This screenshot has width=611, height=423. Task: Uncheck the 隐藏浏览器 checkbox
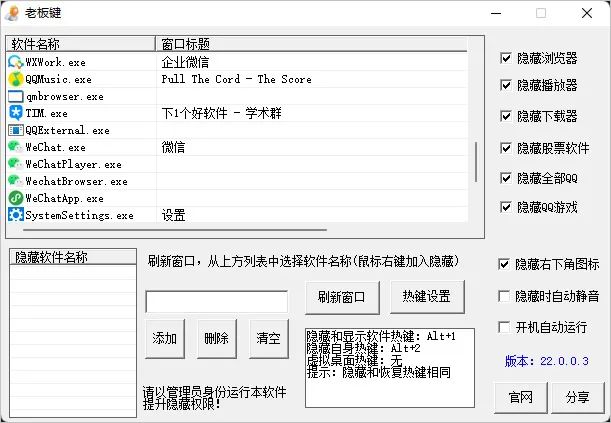pos(506,58)
